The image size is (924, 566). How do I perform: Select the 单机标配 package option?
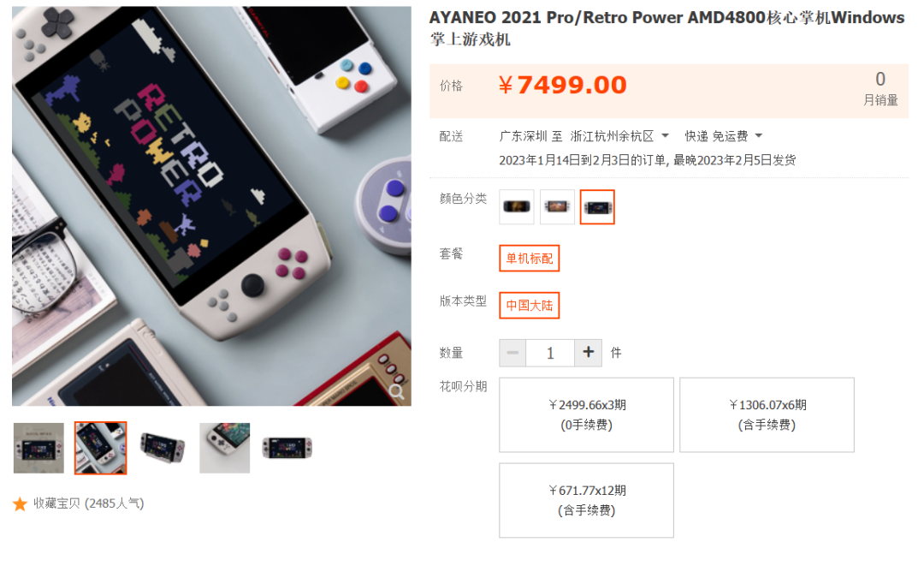click(530, 259)
